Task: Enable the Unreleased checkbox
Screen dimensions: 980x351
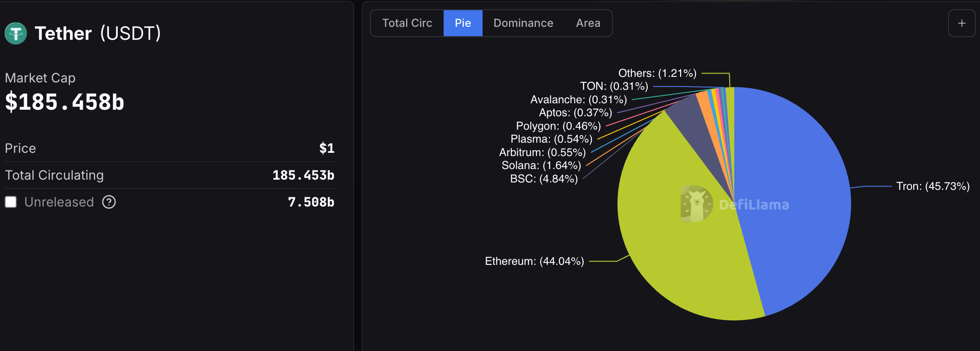Action: (11, 202)
